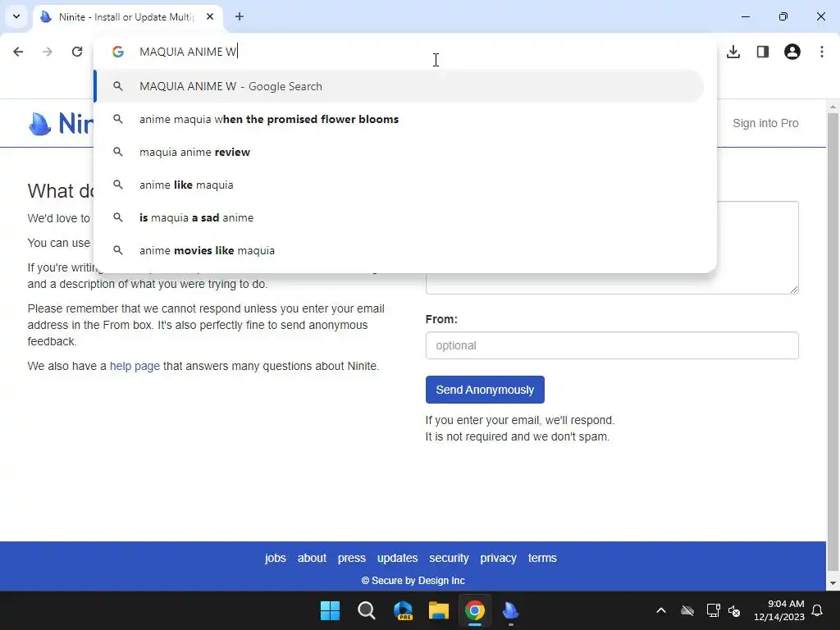Open the help page link
Viewport: 840px width, 630px height.
(x=135, y=366)
